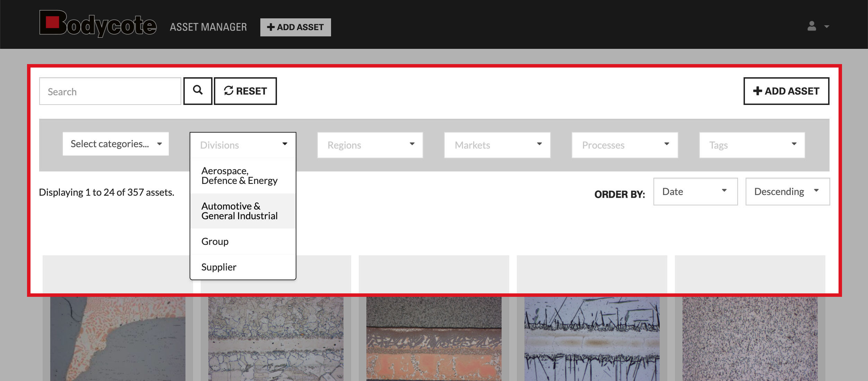Select Aerospace, Defence & Energy division
This screenshot has width=868, height=381.
coord(239,176)
